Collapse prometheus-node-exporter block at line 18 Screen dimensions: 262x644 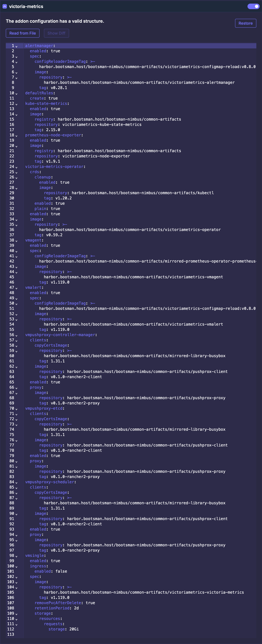pos(16,136)
